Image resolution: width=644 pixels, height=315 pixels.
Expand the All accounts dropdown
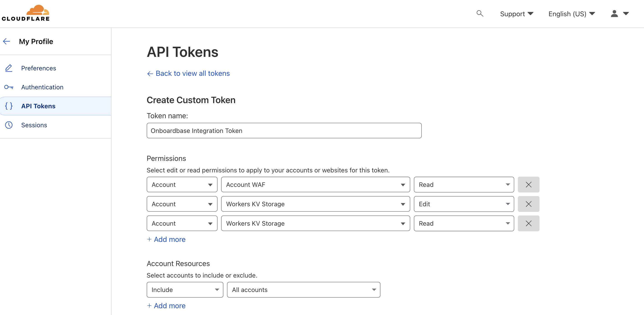(303, 290)
